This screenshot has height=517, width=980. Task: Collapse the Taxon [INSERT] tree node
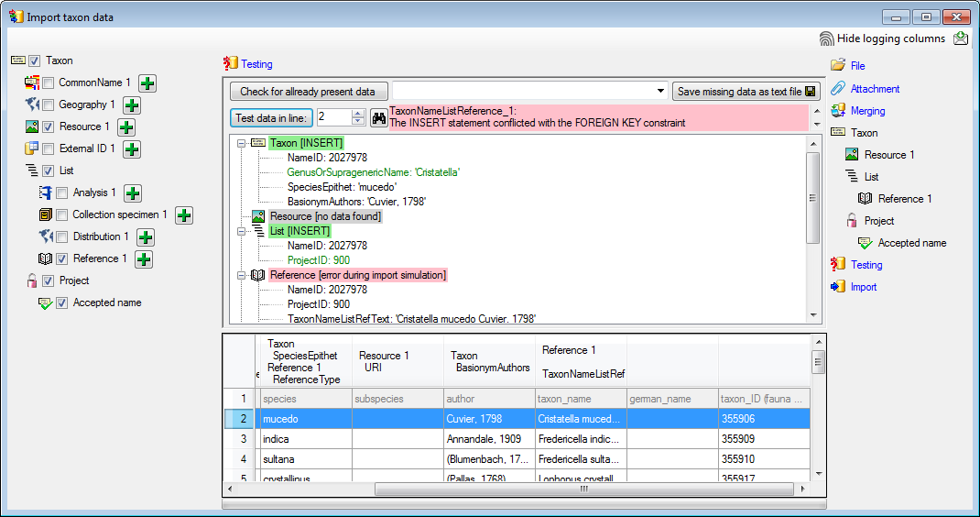241,143
